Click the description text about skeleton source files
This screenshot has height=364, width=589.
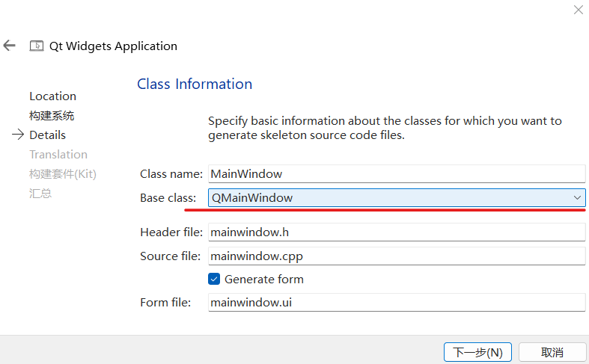point(385,128)
